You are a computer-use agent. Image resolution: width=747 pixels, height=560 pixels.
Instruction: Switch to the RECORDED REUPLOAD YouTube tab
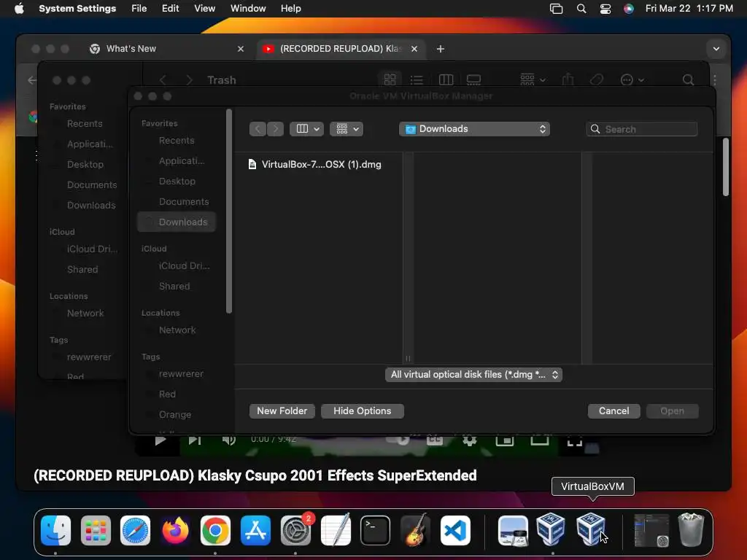point(341,49)
